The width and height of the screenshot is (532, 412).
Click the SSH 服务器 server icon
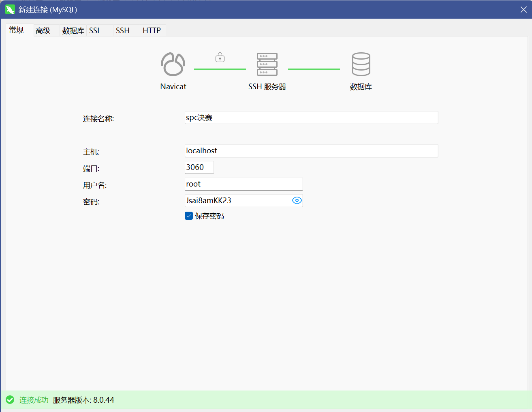coord(267,64)
